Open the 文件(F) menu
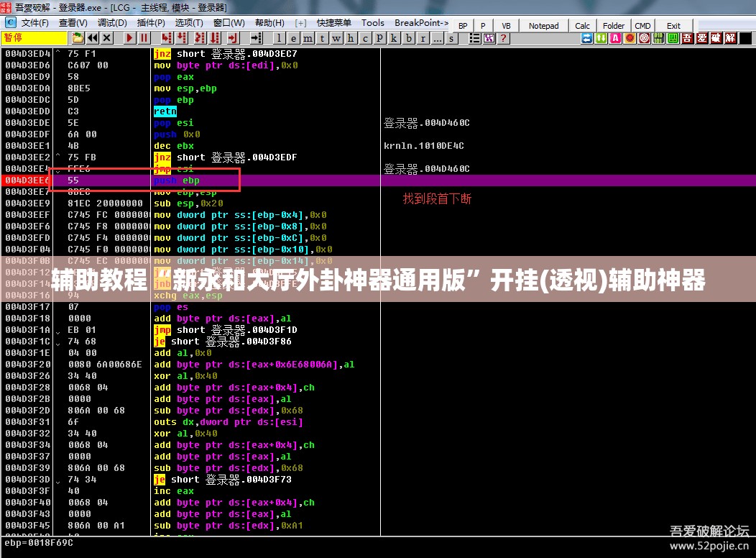 [34, 23]
